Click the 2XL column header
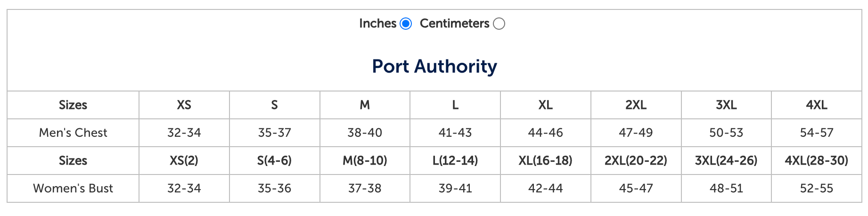 636,105
